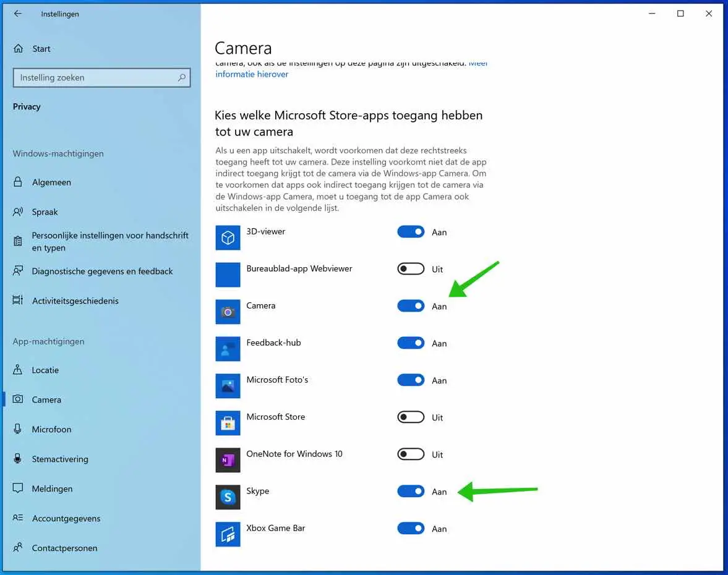Click the Meldingen speech bubble icon
728x575 pixels.
[x=18, y=488]
